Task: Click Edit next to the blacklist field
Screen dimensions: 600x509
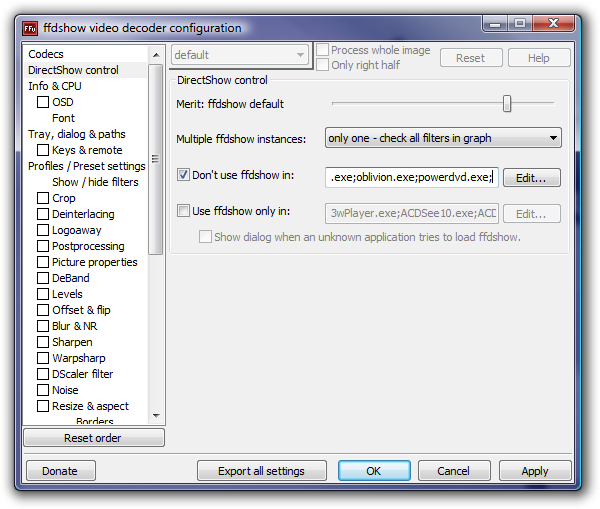Action: point(531,178)
